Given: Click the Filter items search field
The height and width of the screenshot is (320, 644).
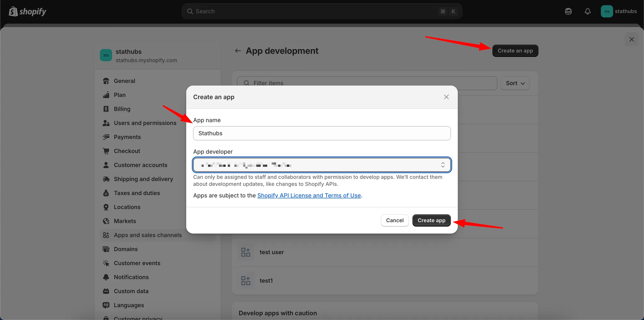Looking at the screenshot, I should tap(367, 83).
